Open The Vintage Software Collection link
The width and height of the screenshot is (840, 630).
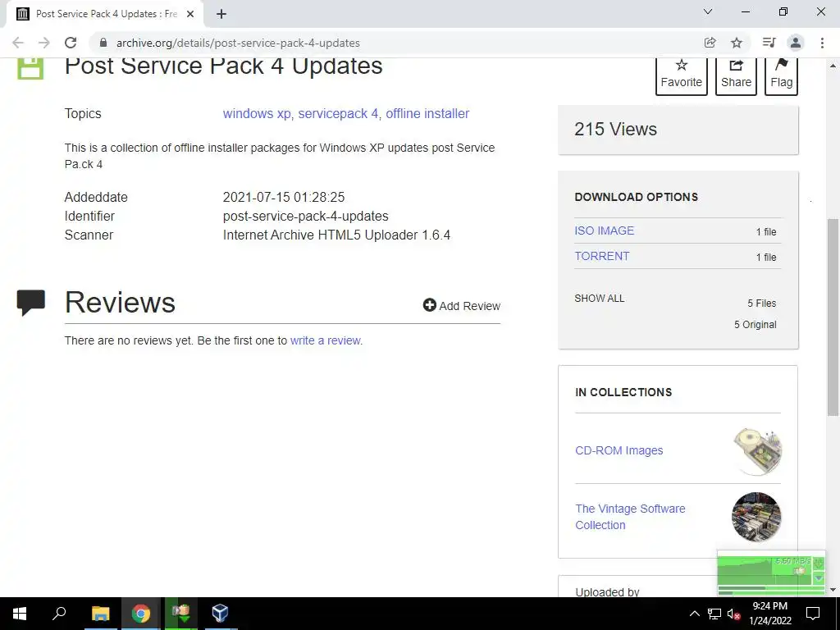pyautogui.click(x=630, y=517)
